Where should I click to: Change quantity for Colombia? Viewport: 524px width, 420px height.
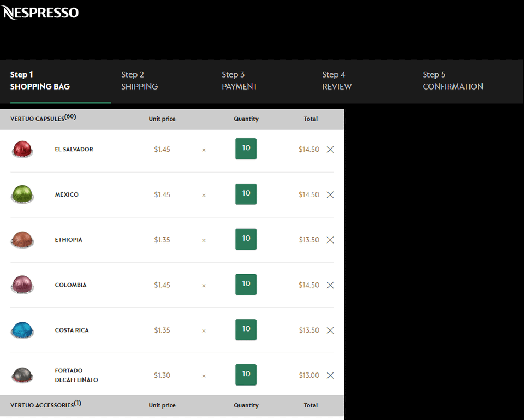[246, 284]
